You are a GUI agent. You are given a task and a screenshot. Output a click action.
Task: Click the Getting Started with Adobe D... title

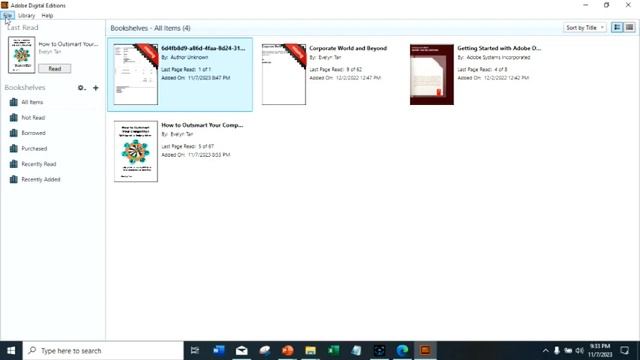(x=499, y=48)
